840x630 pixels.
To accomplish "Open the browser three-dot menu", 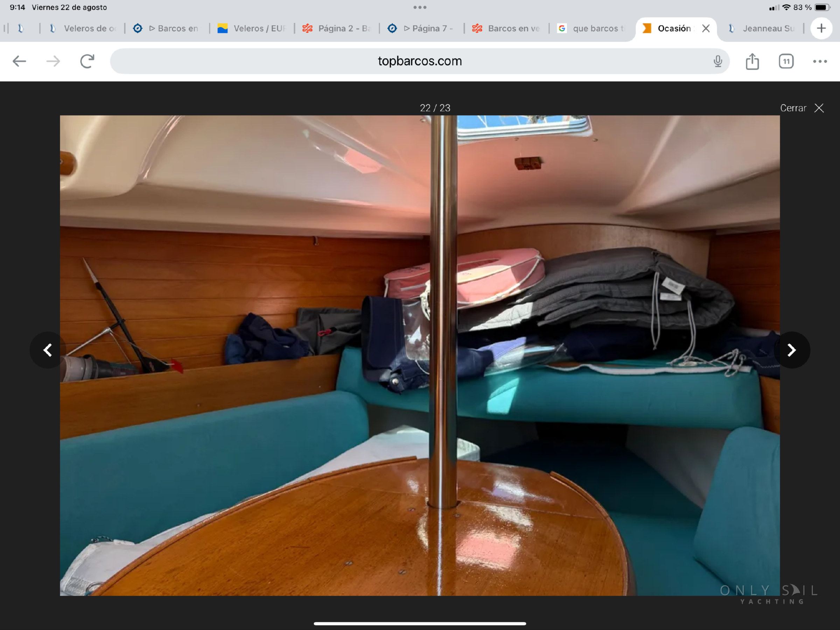I will coord(820,61).
